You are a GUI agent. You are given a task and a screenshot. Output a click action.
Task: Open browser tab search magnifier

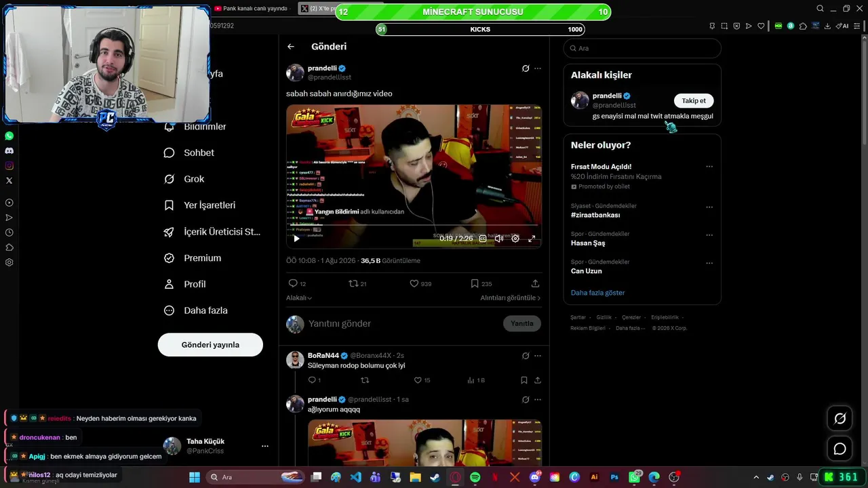[x=820, y=9]
